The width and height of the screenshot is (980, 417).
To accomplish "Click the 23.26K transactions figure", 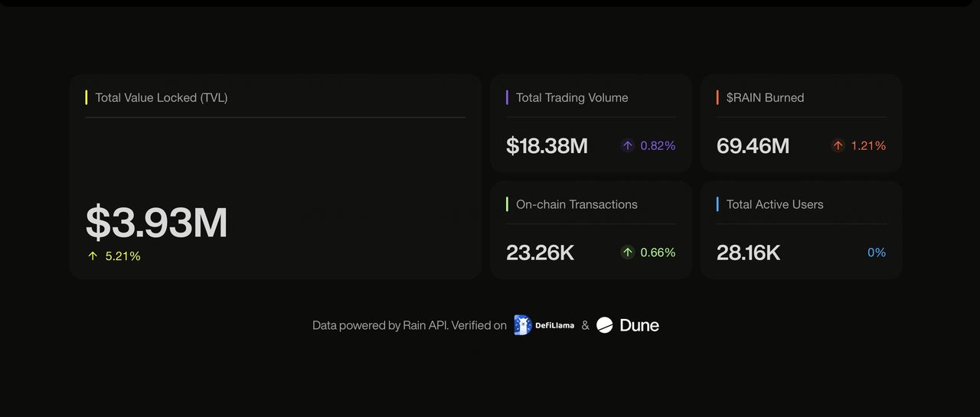I will 540,252.
